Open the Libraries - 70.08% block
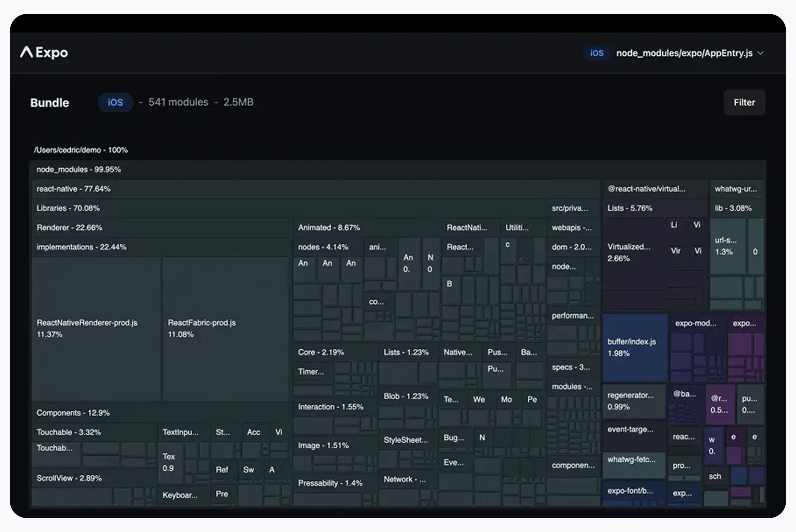 pos(289,208)
